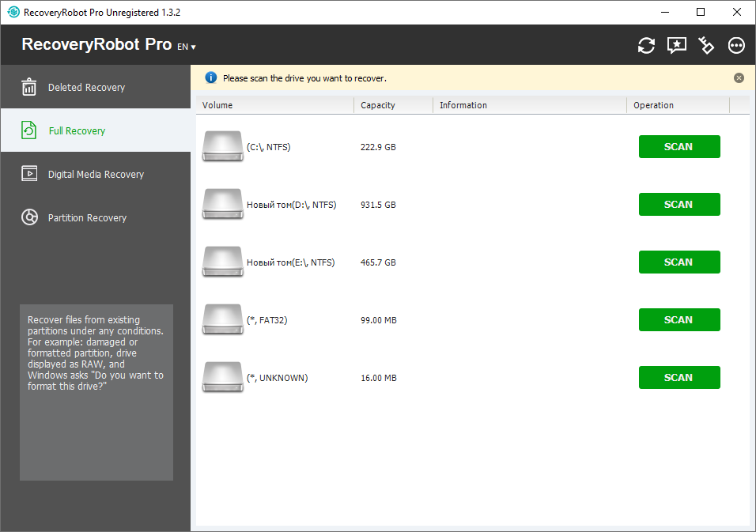
Task: Click the Information column header
Action: pos(530,105)
